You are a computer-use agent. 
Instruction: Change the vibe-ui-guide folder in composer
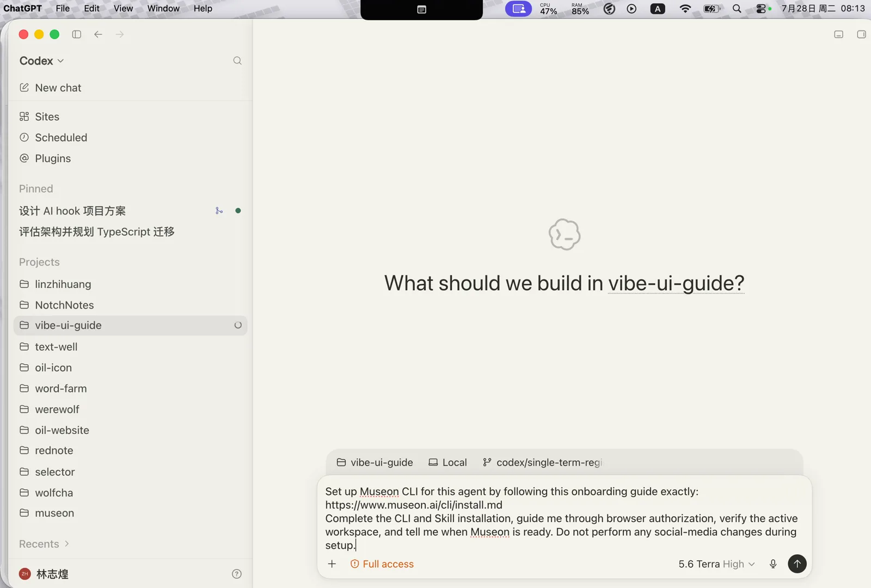click(375, 462)
